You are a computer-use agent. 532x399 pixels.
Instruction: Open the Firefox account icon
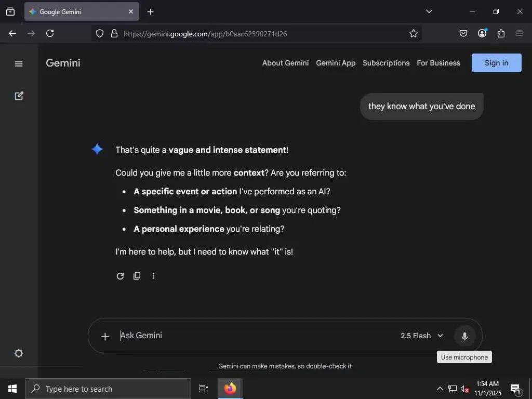[x=482, y=33]
